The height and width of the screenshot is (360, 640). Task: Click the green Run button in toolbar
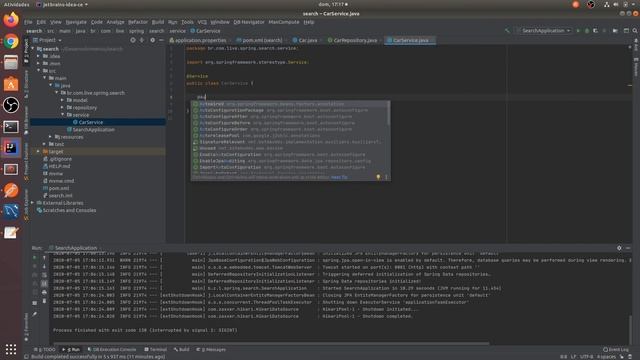[578, 31]
